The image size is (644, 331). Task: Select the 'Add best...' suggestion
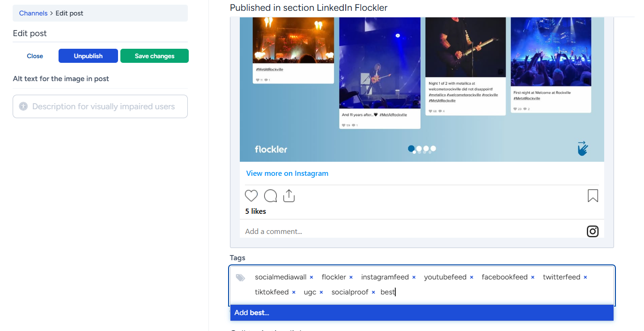tap(422, 313)
